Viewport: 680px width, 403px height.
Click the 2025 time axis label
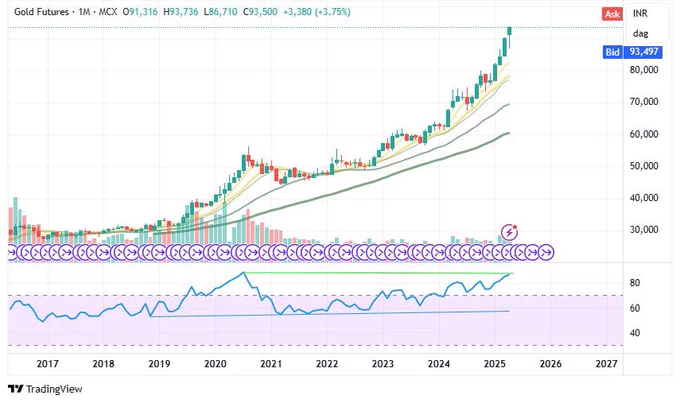point(494,364)
